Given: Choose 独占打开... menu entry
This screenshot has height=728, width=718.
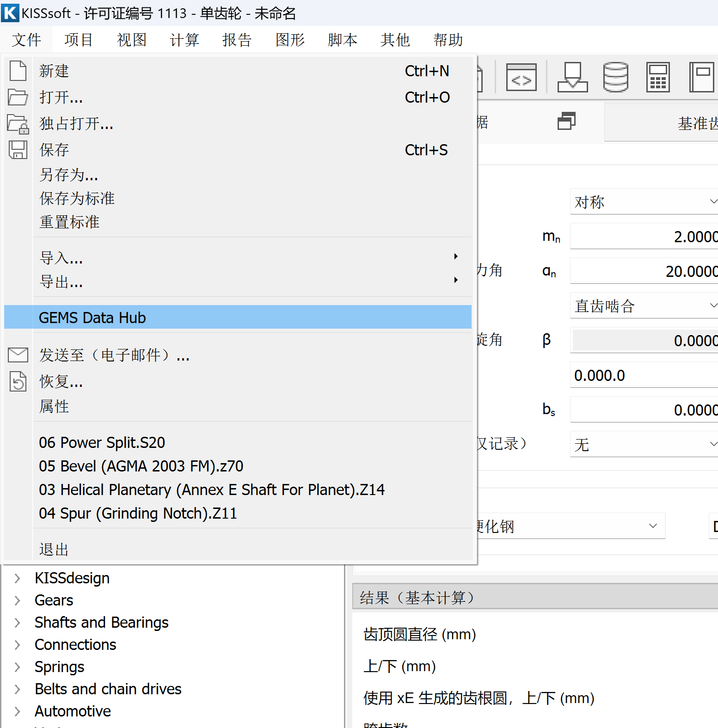Looking at the screenshot, I should click(x=238, y=123).
